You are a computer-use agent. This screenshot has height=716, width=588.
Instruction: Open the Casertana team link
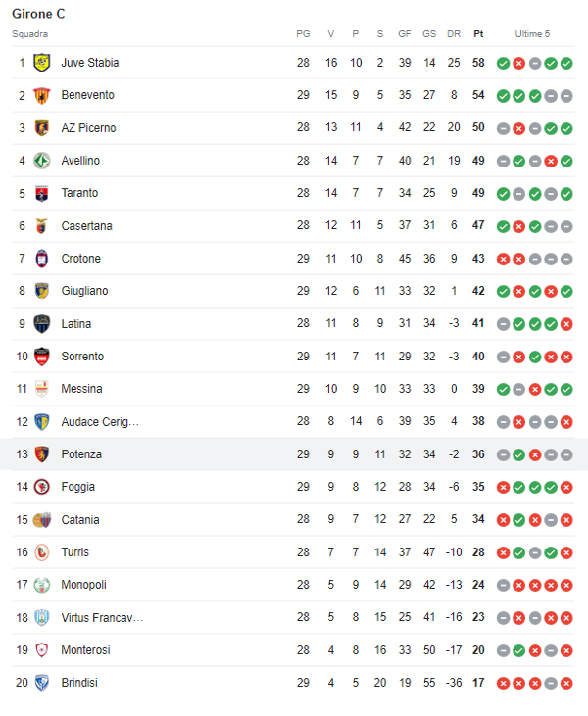tap(86, 226)
